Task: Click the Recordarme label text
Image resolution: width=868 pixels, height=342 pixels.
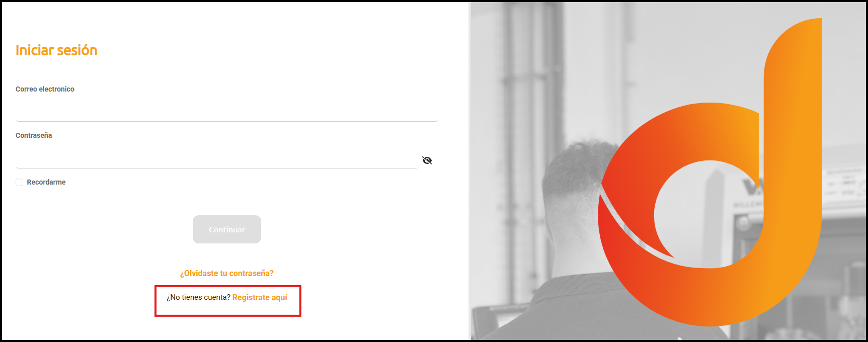Action: coord(46,182)
